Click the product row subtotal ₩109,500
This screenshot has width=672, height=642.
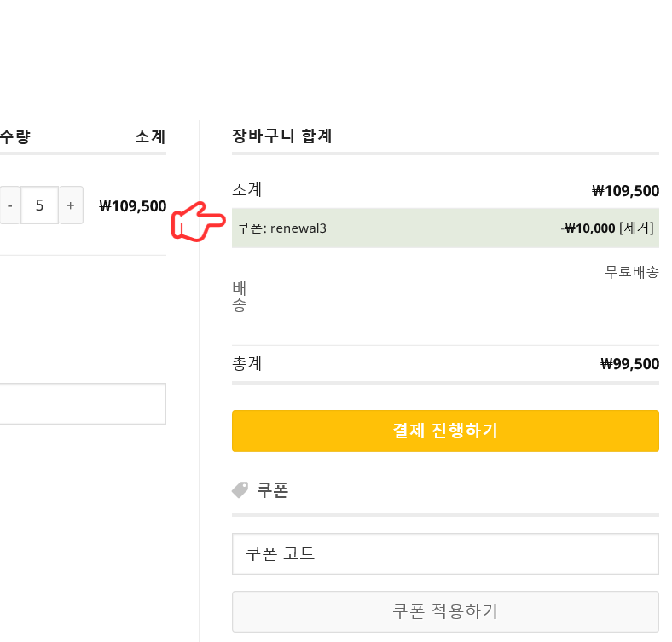132,205
